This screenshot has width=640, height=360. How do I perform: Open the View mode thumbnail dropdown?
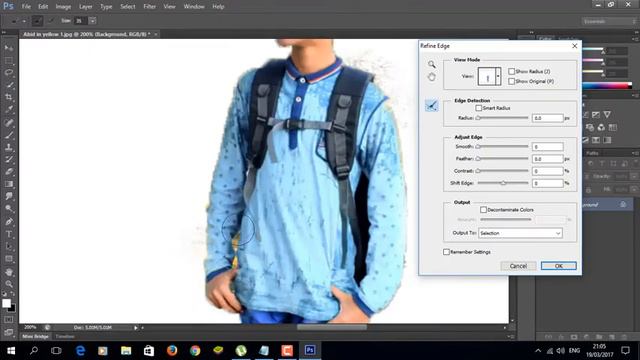point(498,76)
